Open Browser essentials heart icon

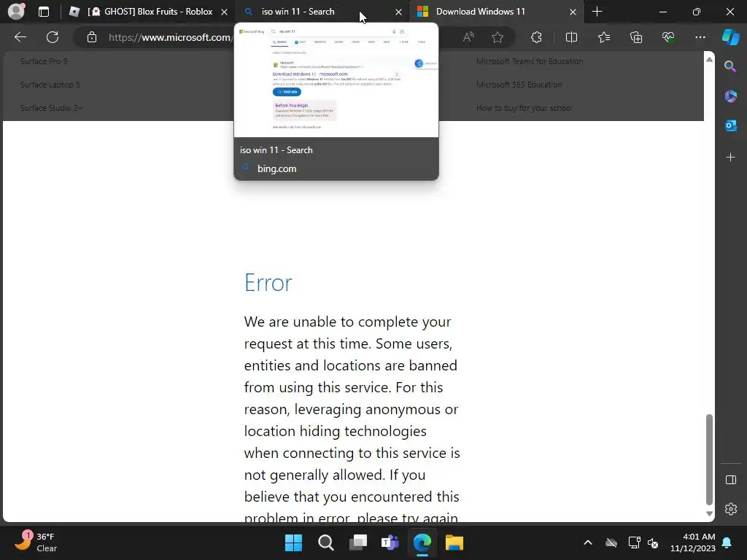pyautogui.click(x=668, y=37)
